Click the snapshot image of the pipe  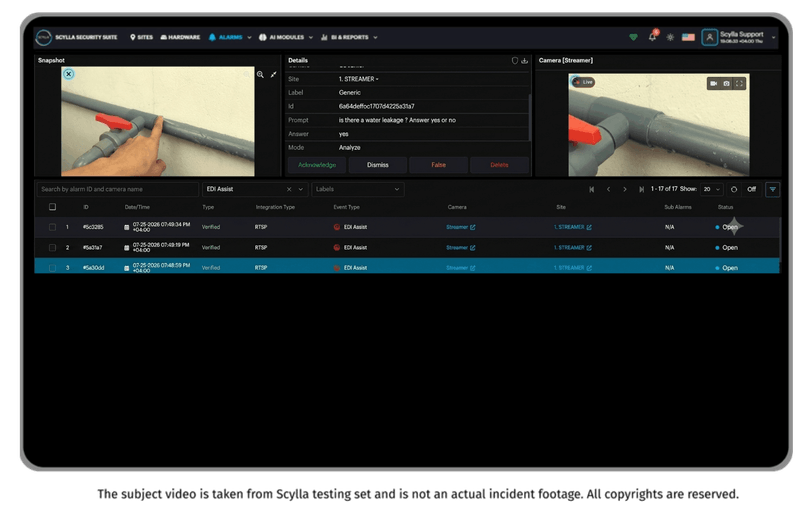pos(157,121)
